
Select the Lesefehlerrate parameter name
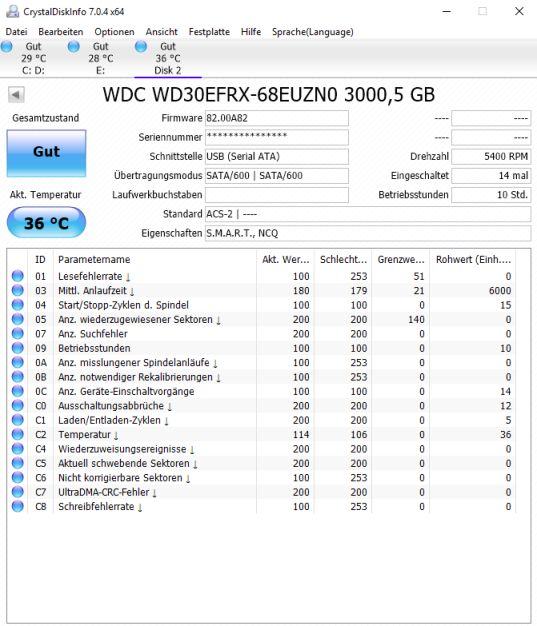pos(94,276)
